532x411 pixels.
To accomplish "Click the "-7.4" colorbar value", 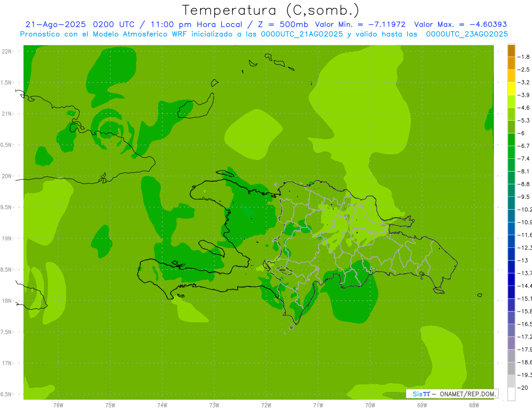I will [x=524, y=158].
